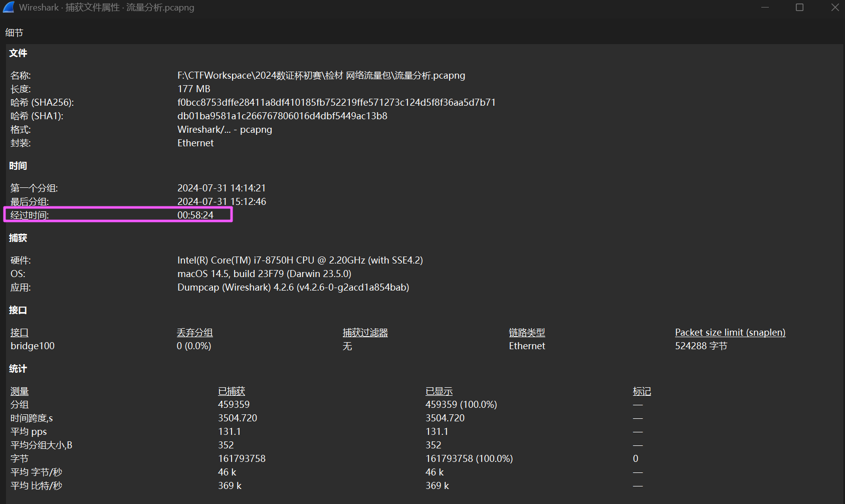Click the 捕获过滤器 column header

pyautogui.click(x=365, y=332)
